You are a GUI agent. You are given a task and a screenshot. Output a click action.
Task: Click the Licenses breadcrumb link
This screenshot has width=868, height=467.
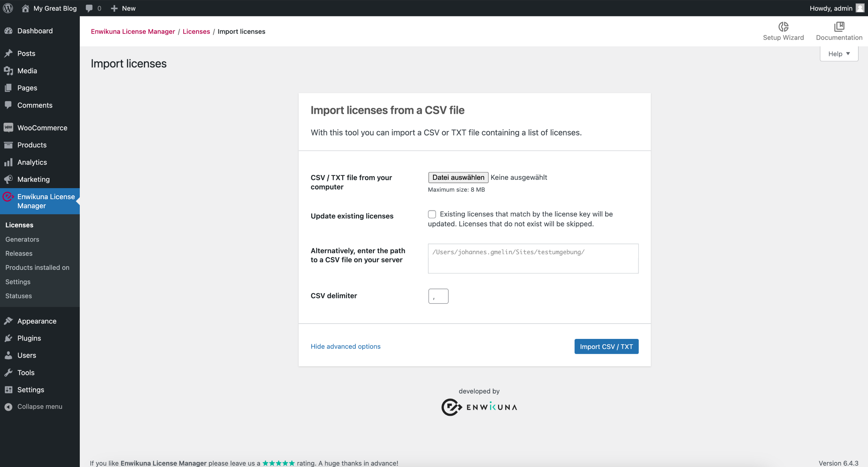pos(196,31)
